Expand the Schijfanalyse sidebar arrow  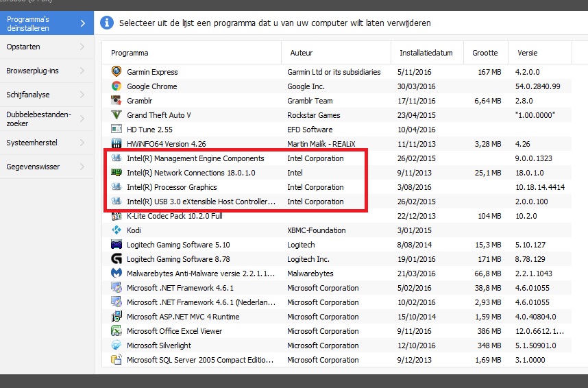tap(82, 95)
